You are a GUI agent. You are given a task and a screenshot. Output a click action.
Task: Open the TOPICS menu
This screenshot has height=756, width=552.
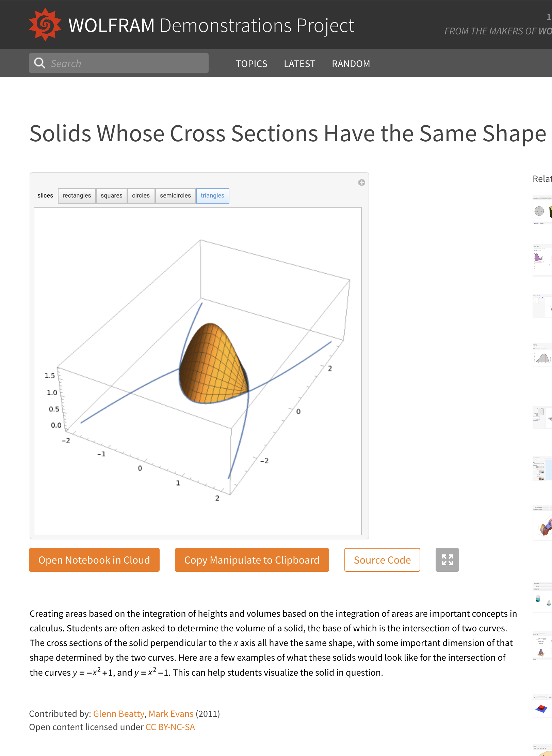[251, 64]
